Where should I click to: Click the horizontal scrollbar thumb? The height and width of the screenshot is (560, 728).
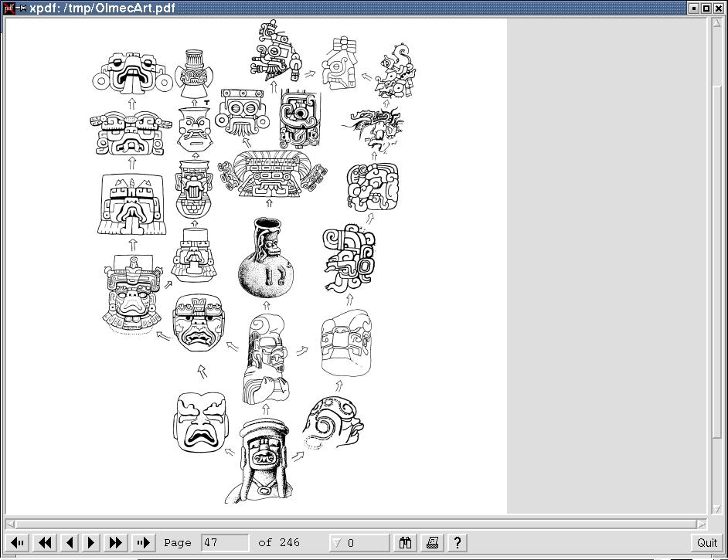click(x=355, y=524)
